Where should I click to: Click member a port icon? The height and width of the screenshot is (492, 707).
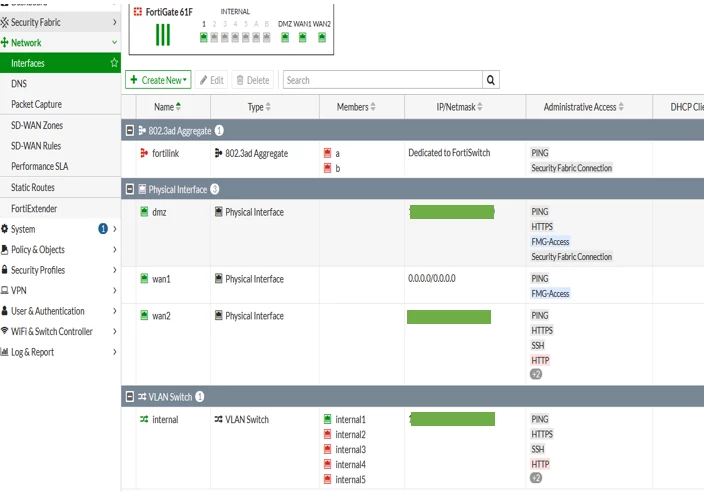(327, 153)
